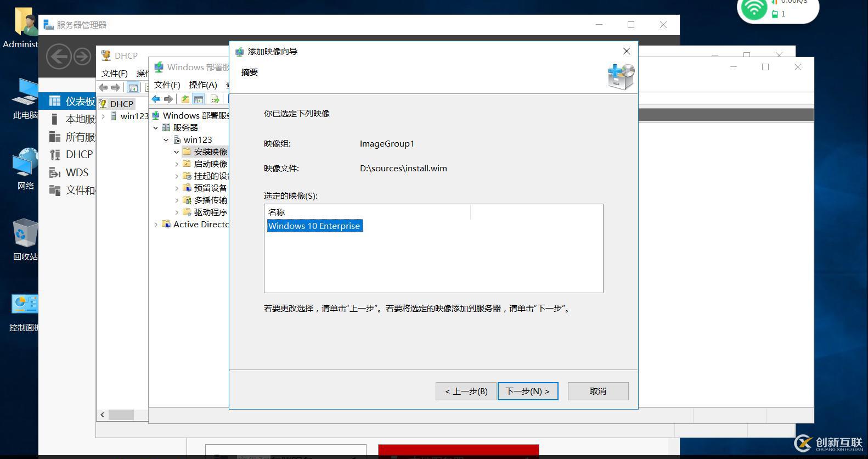Expand the 挂起的设备 node
868x459 pixels.
176,176
